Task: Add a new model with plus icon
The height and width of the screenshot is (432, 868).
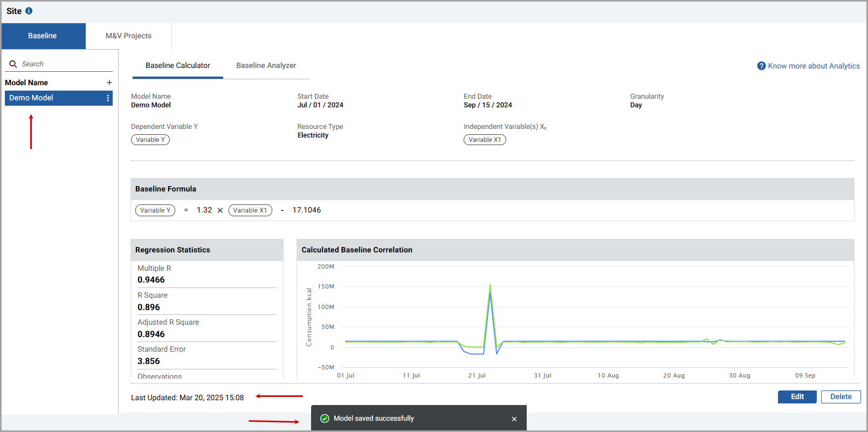Action: click(x=109, y=83)
